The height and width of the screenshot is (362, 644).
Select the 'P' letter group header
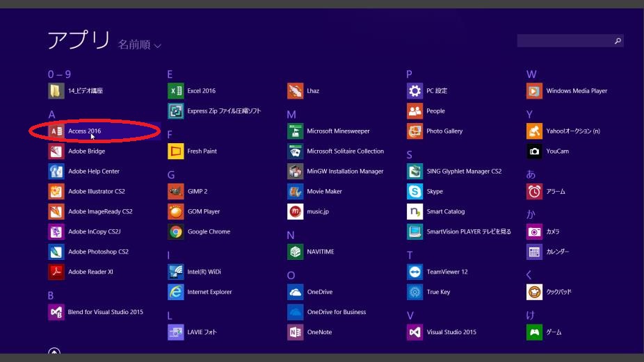click(x=410, y=74)
